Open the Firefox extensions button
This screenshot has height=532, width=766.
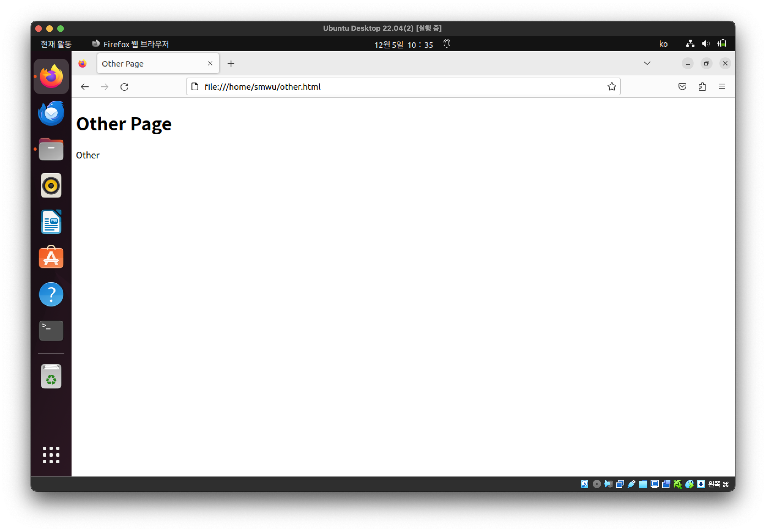click(702, 86)
